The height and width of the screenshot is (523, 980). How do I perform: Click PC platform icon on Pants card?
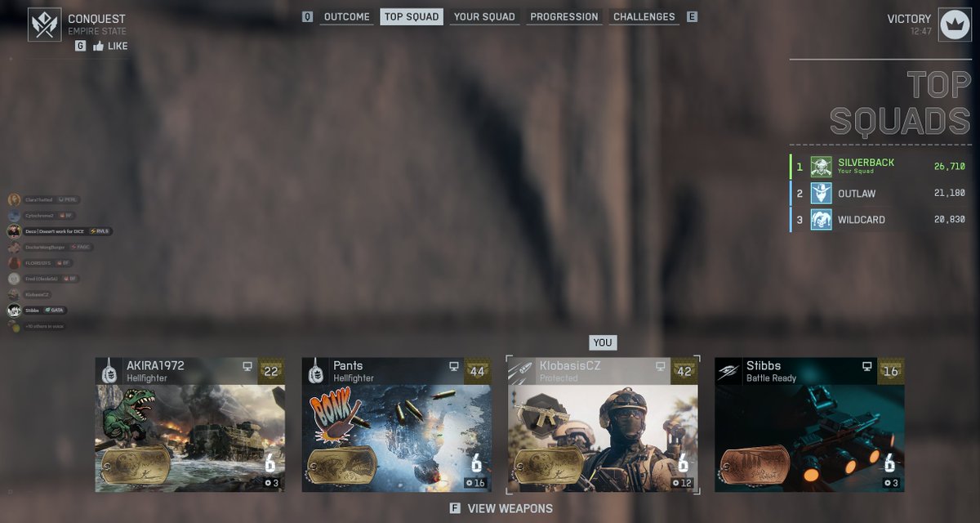pyautogui.click(x=454, y=367)
